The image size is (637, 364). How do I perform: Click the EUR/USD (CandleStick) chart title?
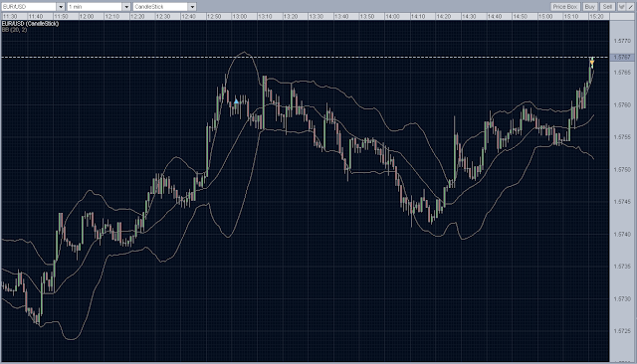pyautogui.click(x=31, y=24)
